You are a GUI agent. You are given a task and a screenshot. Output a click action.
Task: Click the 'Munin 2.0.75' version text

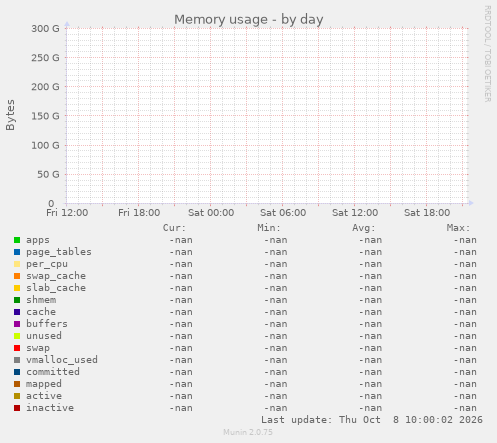248,432
